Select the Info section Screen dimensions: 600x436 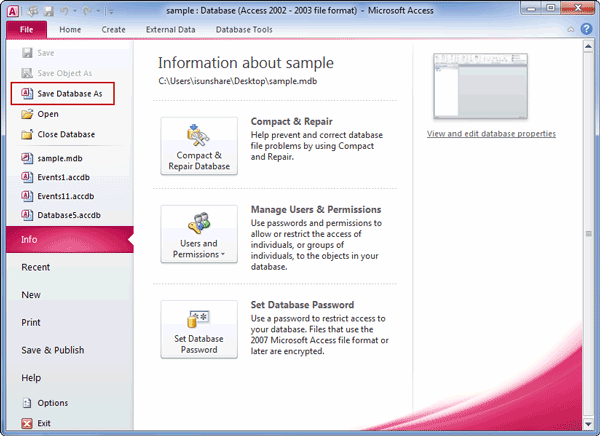point(70,239)
